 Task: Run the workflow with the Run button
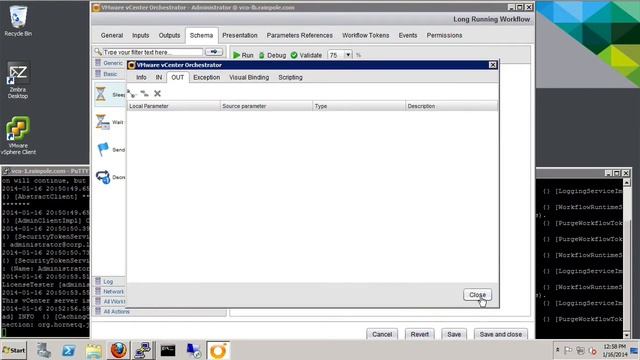pos(243,55)
